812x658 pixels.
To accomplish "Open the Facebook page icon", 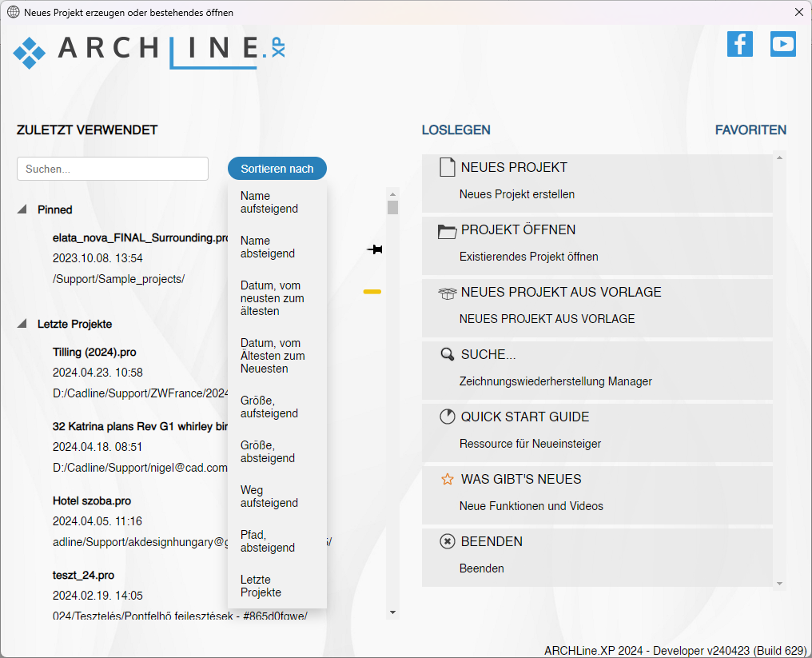I will pyautogui.click(x=739, y=44).
